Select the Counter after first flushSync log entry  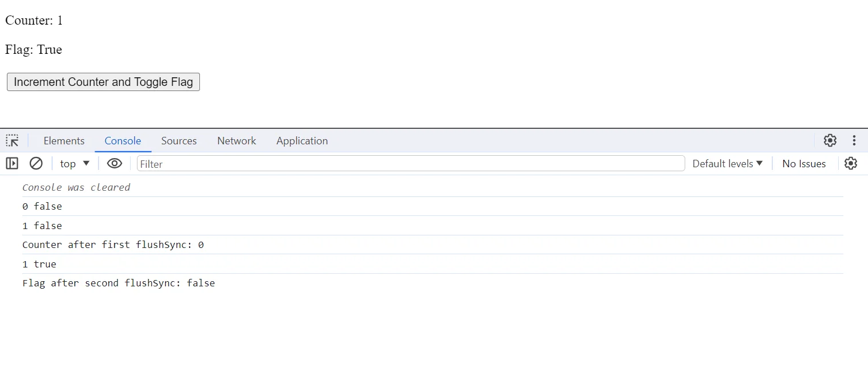pos(112,245)
